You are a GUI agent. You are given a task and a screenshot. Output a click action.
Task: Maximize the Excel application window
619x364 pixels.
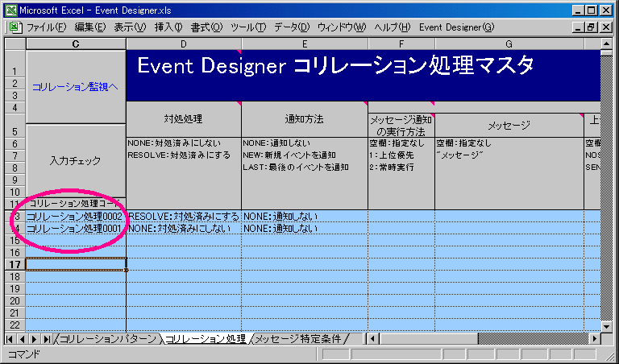[591, 10]
